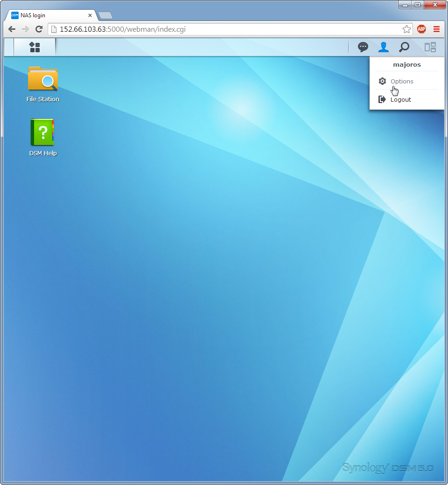Select Options in the user menu
448x485 pixels.
402,81
